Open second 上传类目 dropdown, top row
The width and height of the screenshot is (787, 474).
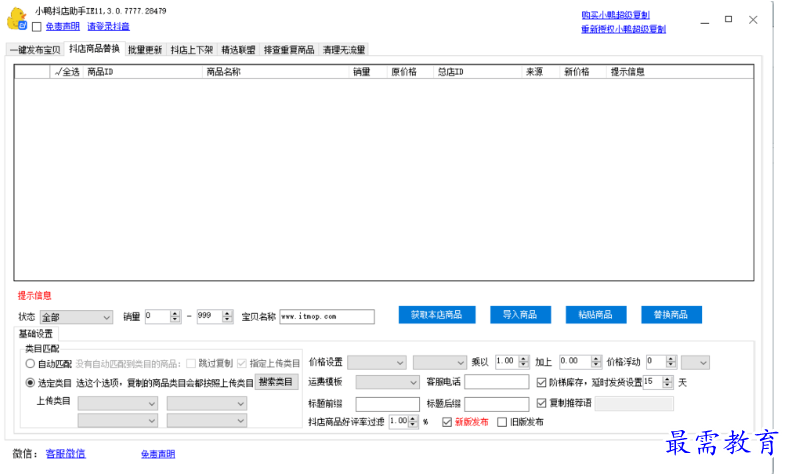(207, 404)
